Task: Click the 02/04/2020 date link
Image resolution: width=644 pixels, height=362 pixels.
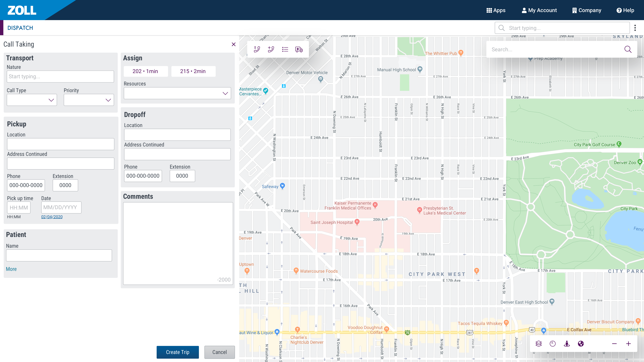Action: (52, 217)
